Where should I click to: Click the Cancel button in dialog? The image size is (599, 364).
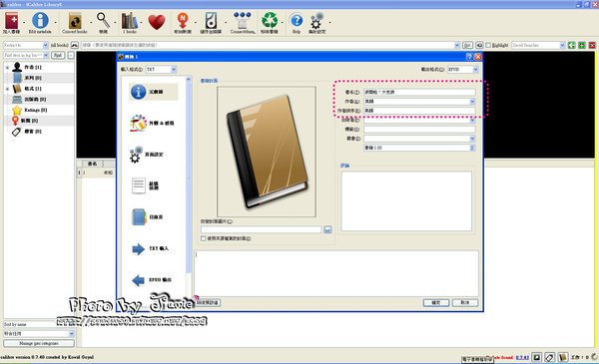pyautogui.click(x=465, y=302)
